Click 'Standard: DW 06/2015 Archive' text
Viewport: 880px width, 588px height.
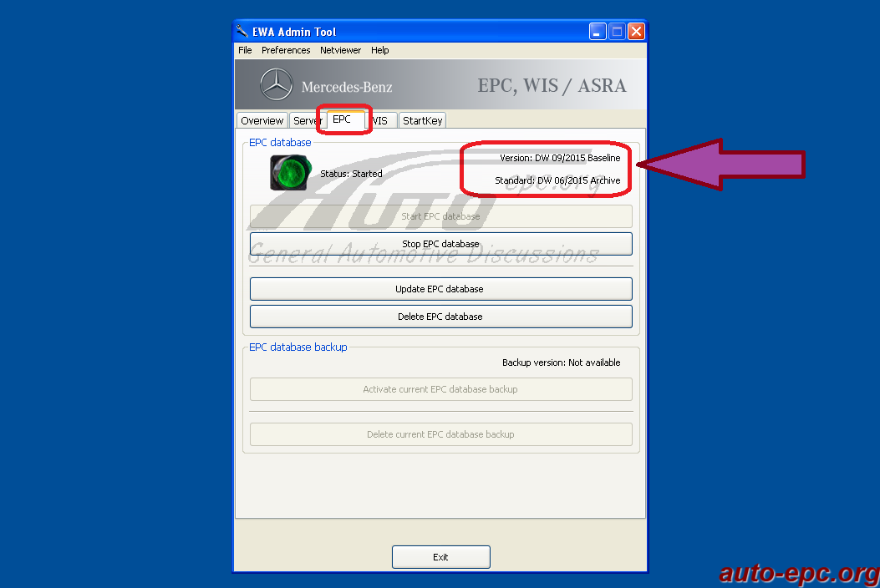(557, 180)
